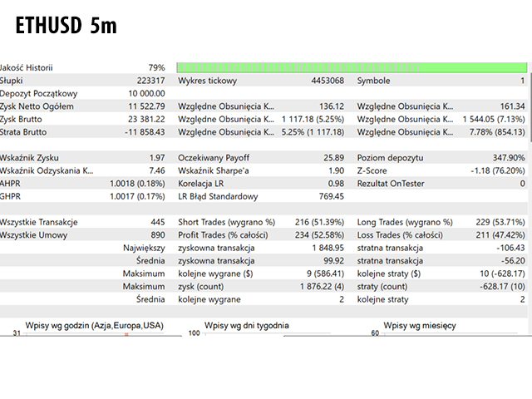Click the 'Oczekiwany Payoff' value 25.89
The height and width of the screenshot is (399, 532).
tap(334, 158)
